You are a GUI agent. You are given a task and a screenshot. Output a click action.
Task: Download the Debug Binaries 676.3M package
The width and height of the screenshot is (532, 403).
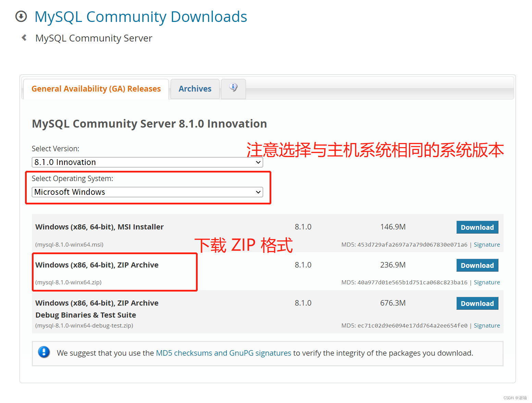(477, 303)
